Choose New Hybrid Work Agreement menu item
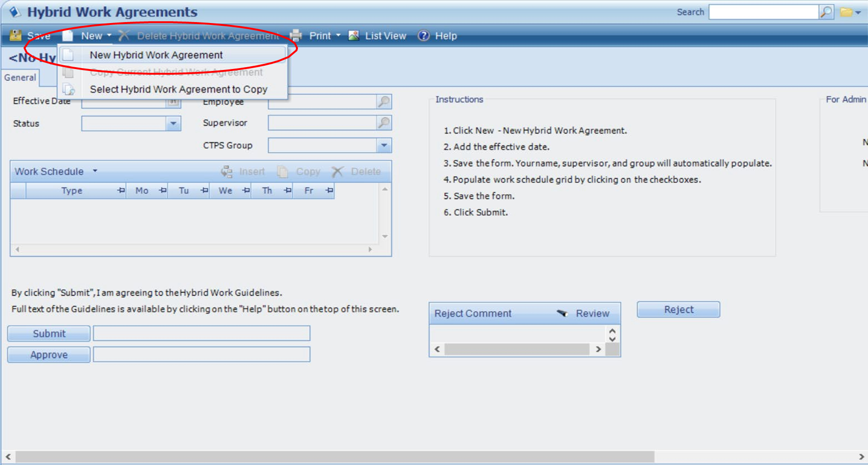The image size is (868, 465). coord(172,55)
